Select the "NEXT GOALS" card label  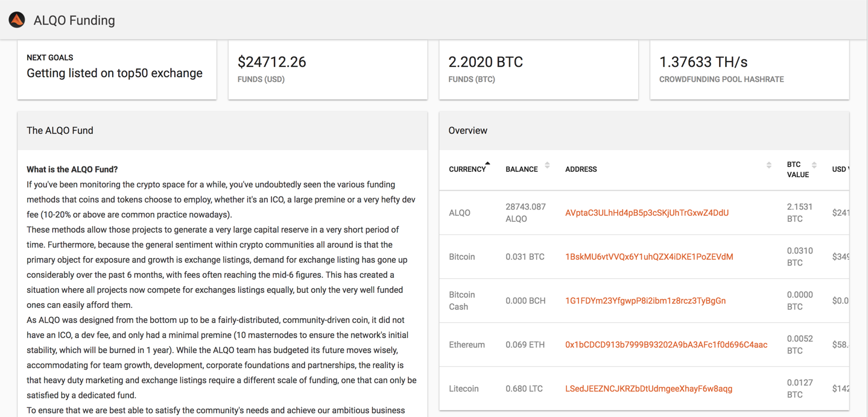[x=50, y=58]
